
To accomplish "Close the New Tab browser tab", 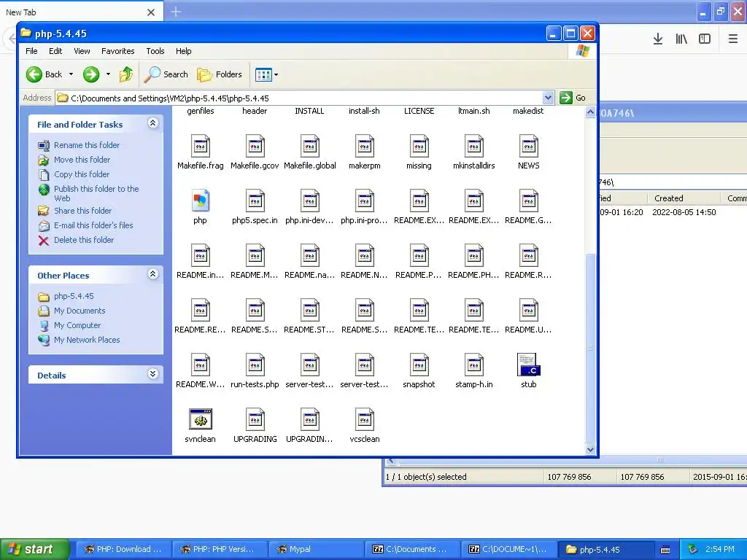I will (151, 12).
